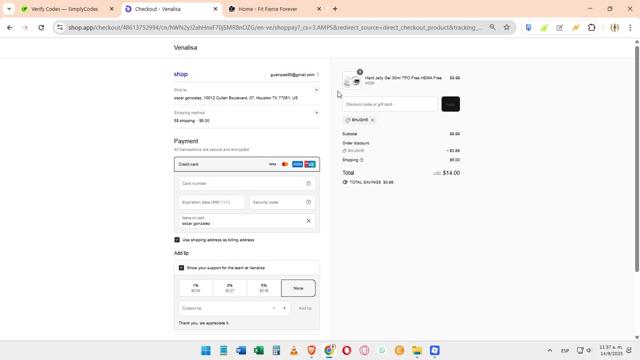The width and height of the screenshot is (640, 360).
Task: Expand the Shipping method section
Action: pos(316,113)
